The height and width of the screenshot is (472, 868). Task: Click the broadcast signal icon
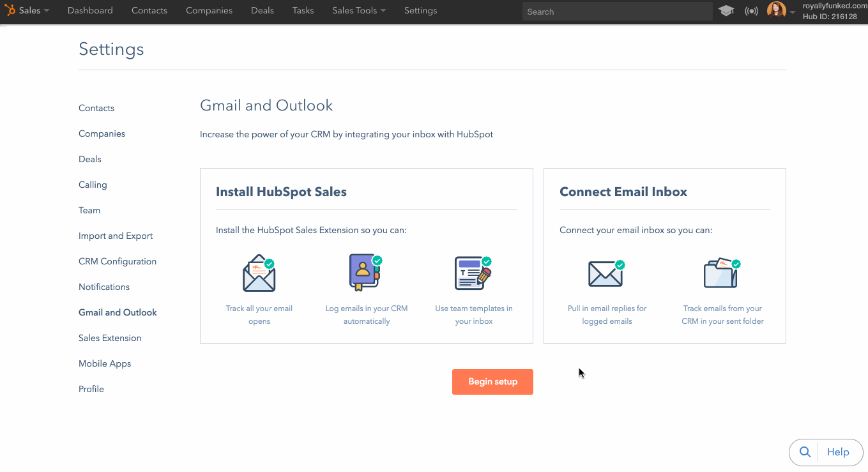[752, 11]
